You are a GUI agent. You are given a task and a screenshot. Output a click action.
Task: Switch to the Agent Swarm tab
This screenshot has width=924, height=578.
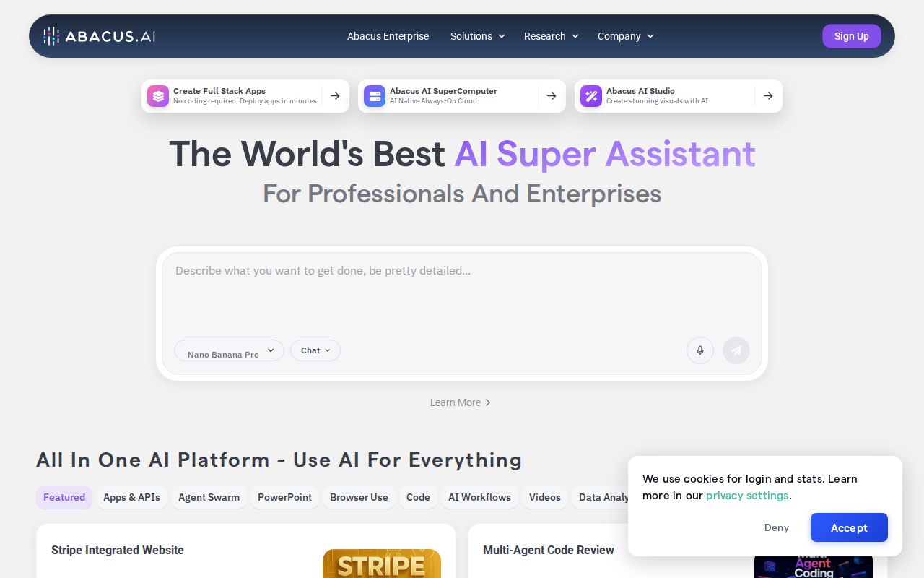pos(209,497)
